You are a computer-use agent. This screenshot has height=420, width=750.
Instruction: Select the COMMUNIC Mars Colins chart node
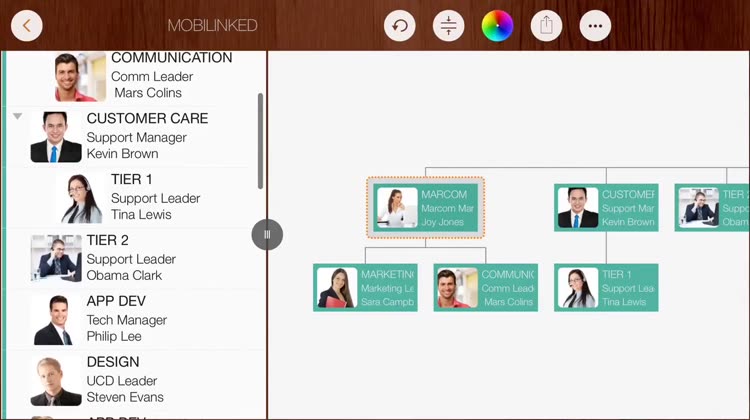485,287
